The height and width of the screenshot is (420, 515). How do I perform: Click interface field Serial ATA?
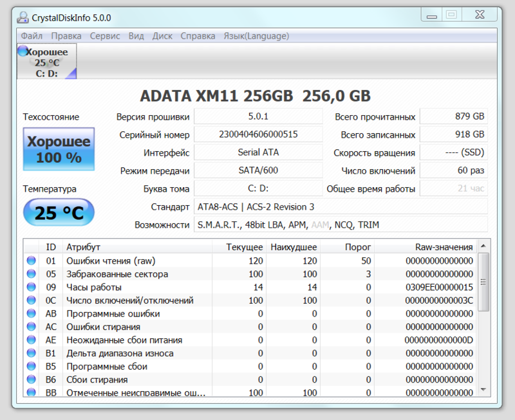point(258,152)
